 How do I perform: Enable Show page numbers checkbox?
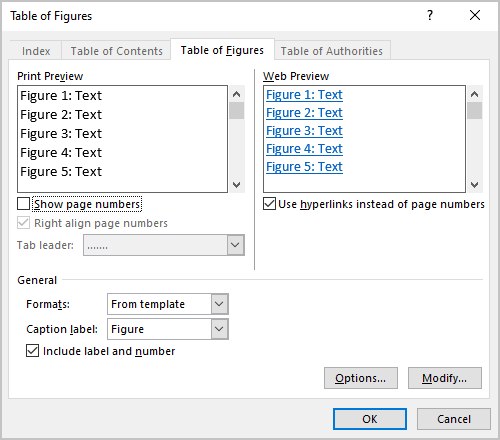point(23,204)
